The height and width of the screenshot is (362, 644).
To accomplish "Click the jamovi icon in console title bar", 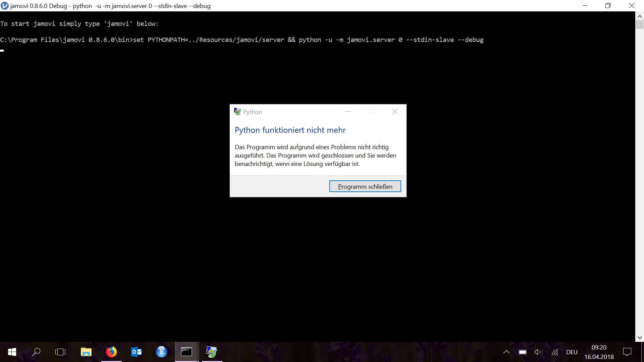I will click(x=5, y=6).
